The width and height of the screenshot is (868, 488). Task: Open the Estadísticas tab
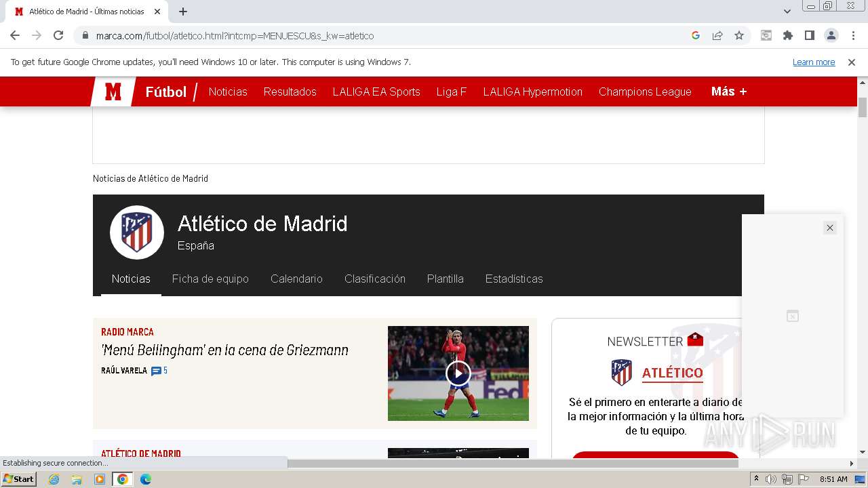[514, 279]
